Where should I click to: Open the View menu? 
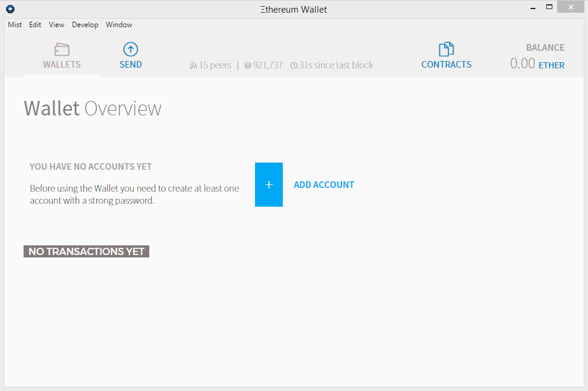click(57, 25)
